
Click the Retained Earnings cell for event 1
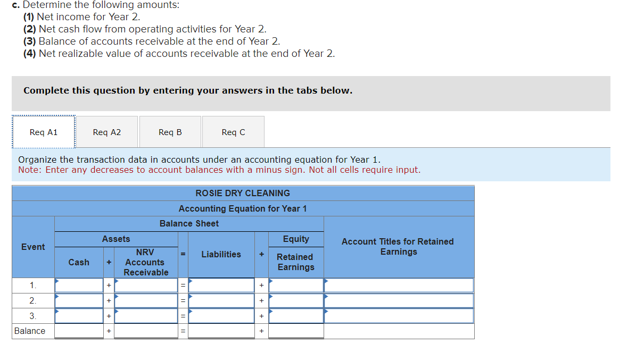coord(296,285)
